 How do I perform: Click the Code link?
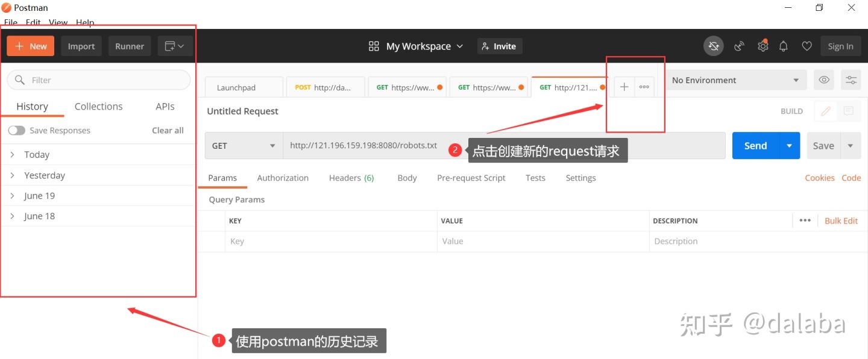pyautogui.click(x=851, y=178)
